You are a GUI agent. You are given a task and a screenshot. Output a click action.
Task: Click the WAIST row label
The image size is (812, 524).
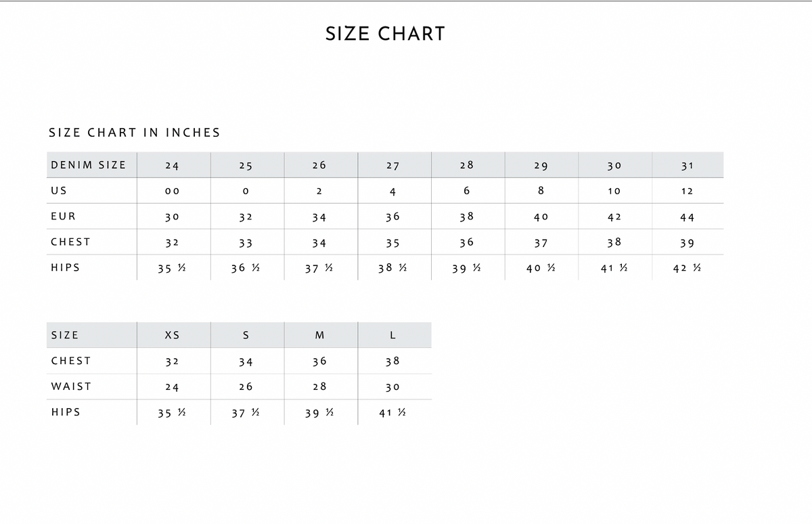coord(71,387)
